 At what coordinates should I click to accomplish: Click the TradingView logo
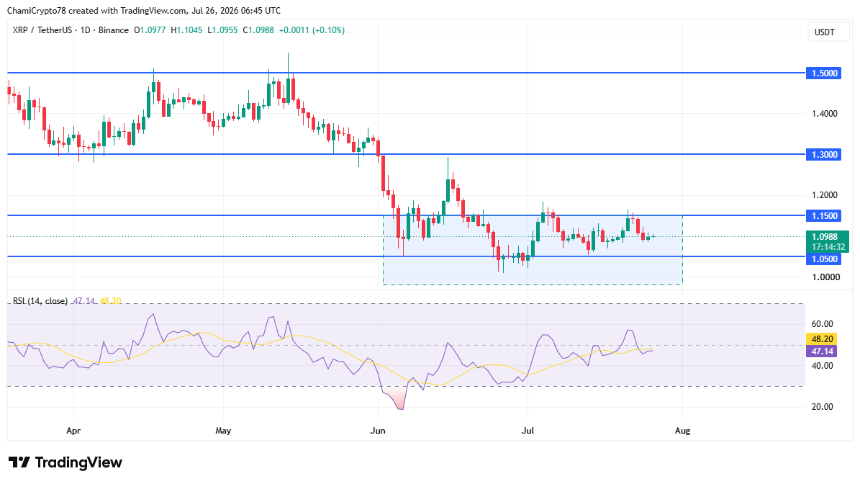pyautogui.click(x=65, y=463)
